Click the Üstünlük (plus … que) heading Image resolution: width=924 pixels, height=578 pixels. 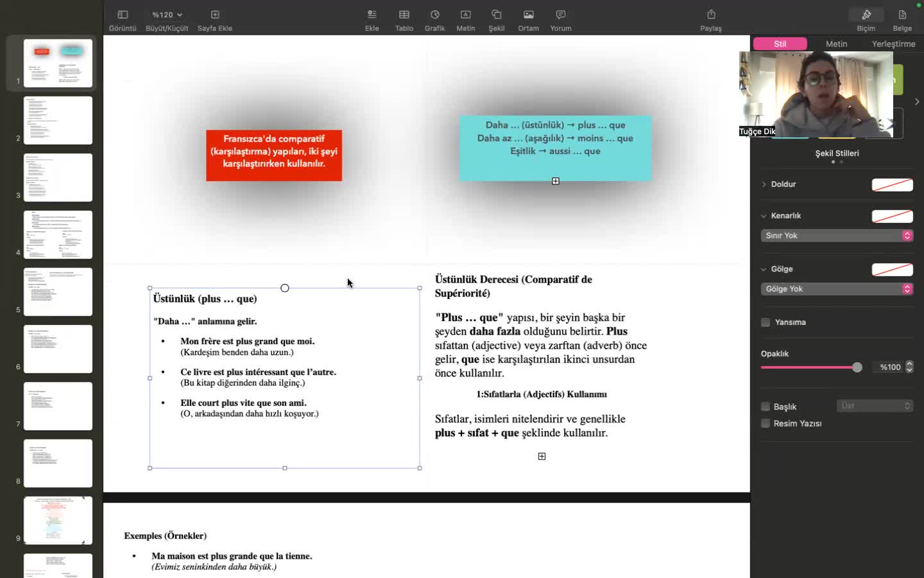click(205, 299)
